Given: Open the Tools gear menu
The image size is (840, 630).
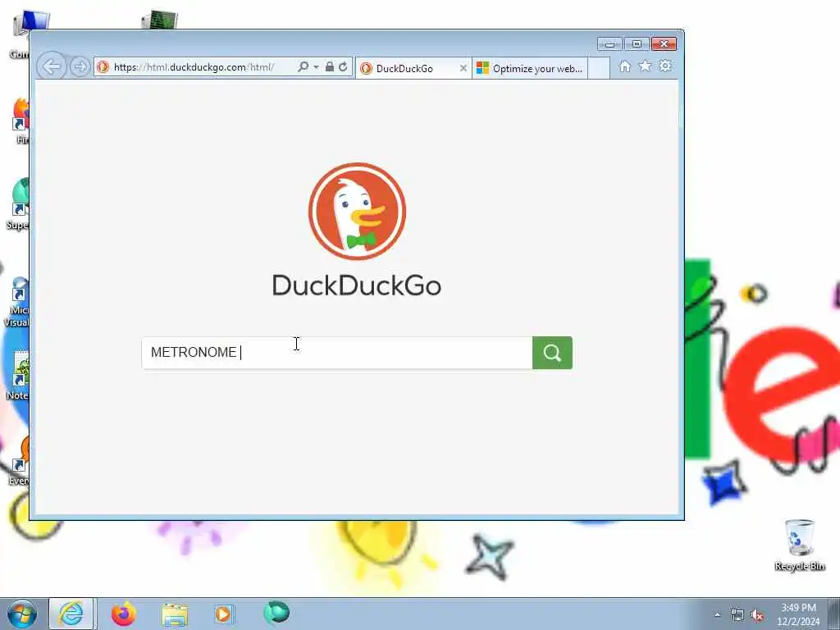Looking at the screenshot, I should click(665, 66).
